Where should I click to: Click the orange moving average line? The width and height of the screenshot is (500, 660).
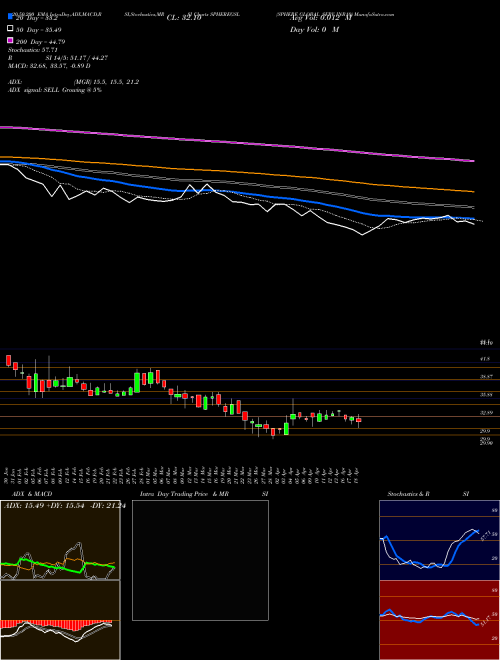237,171
